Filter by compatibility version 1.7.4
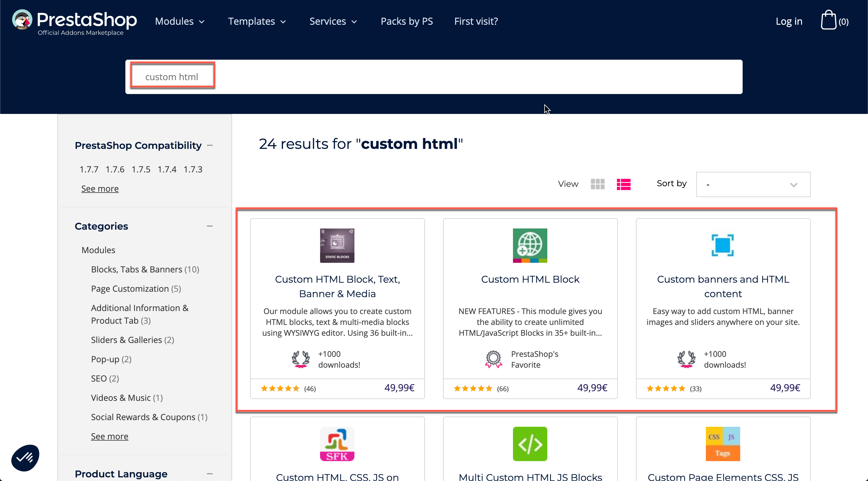The width and height of the screenshot is (868, 481). 167,169
